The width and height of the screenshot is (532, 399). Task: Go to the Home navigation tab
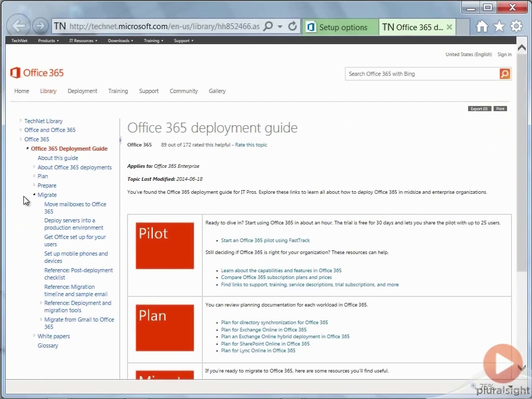tap(22, 91)
